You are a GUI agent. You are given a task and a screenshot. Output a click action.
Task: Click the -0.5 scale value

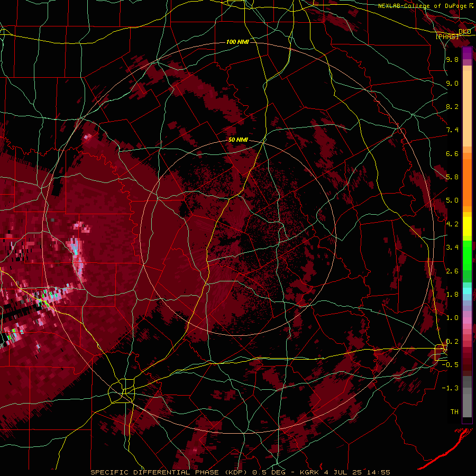pos(451,365)
